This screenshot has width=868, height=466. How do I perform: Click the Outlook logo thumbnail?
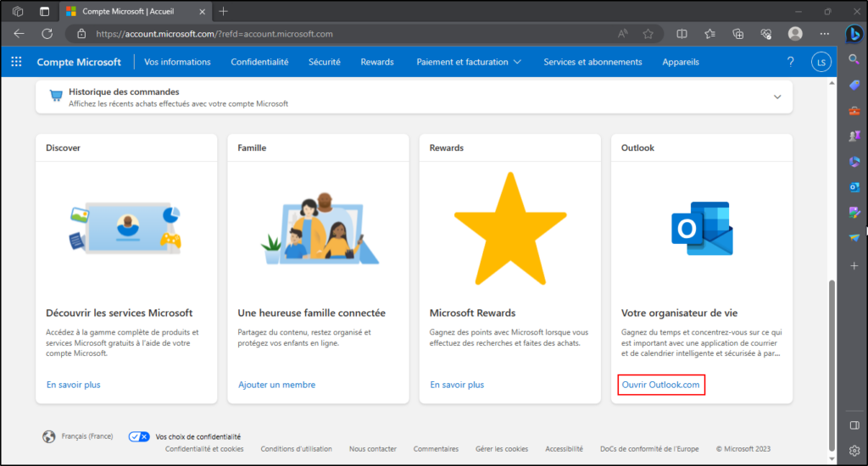pos(702,229)
